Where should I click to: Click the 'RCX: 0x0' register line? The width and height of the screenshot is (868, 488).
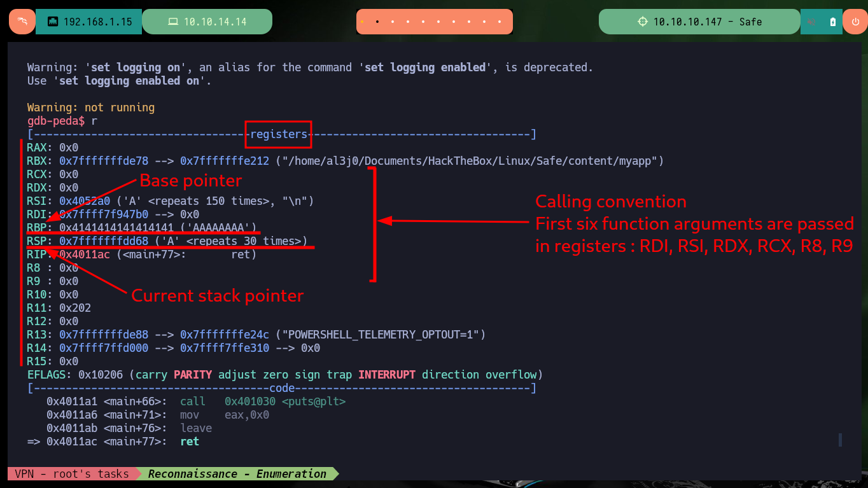[x=53, y=174]
